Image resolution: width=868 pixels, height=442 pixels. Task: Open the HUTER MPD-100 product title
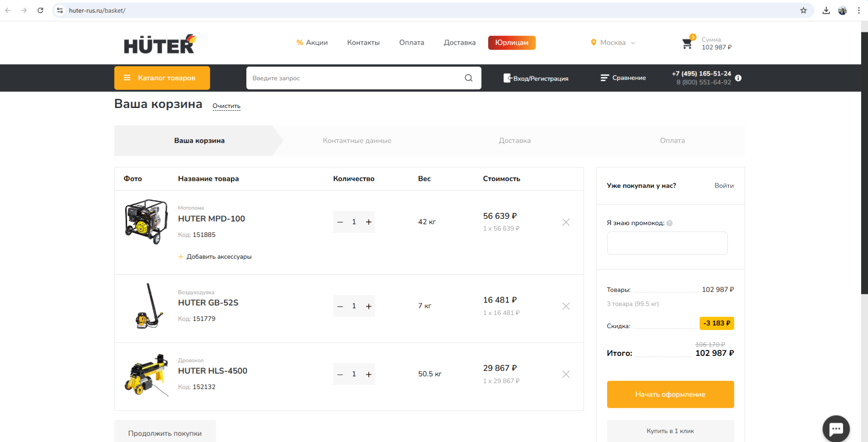point(211,219)
